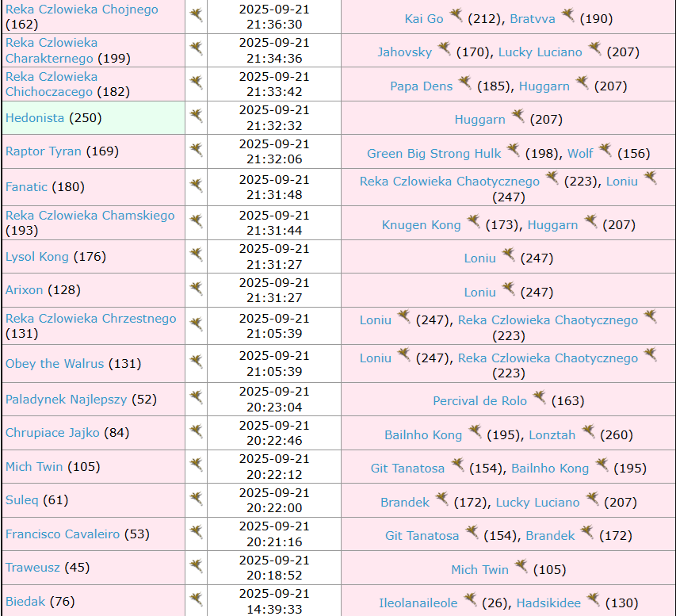
Task: Click the creature icon beside Lonztah
Action: tap(588, 432)
